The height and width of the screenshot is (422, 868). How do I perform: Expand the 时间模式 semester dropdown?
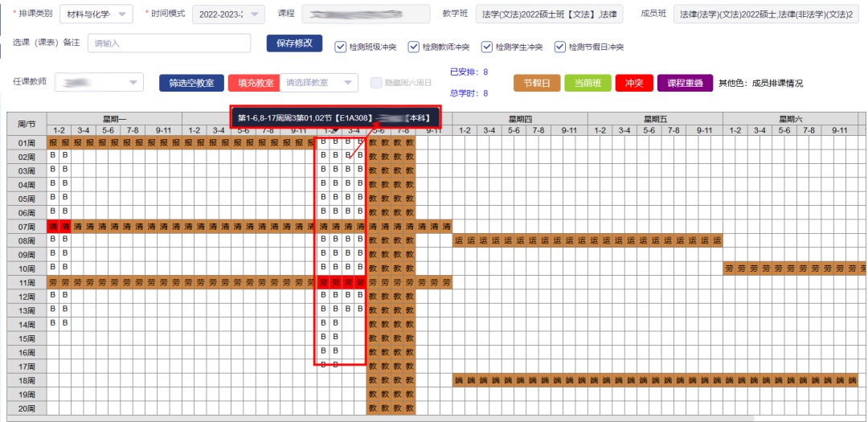(x=228, y=14)
